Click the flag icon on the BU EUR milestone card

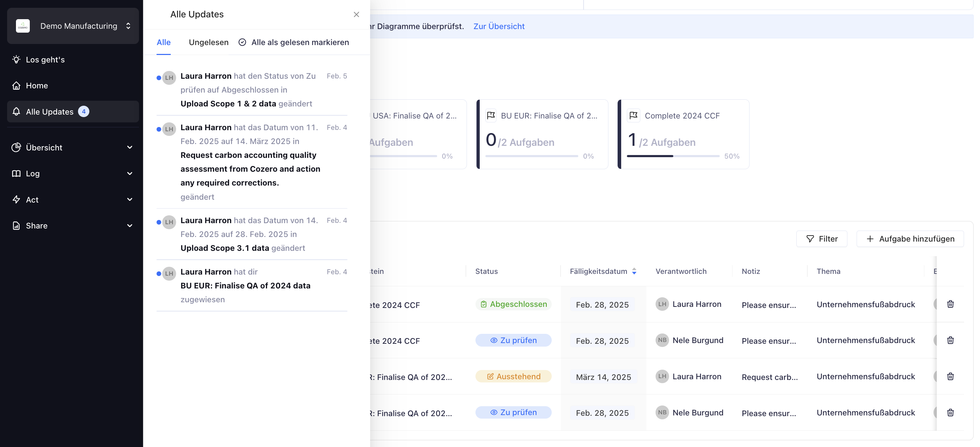click(x=491, y=115)
